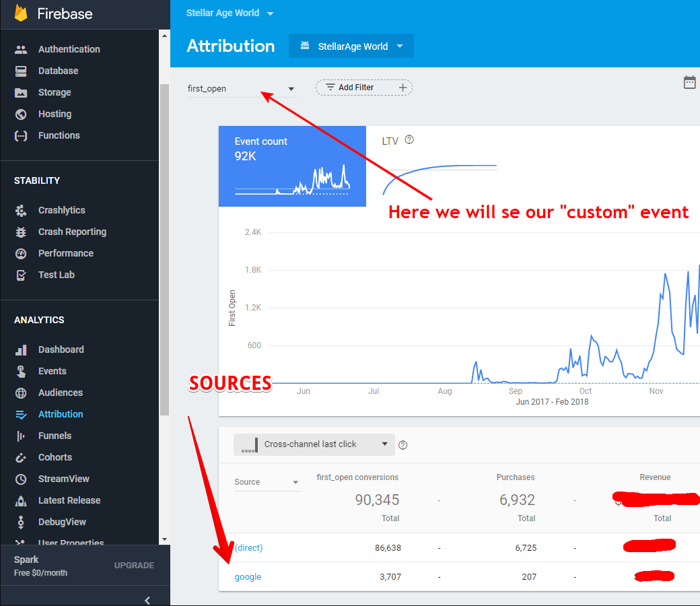The height and width of the screenshot is (606, 700).
Task: Open Crashlytics via its gear-bug icon
Action: tap(21, 210)
